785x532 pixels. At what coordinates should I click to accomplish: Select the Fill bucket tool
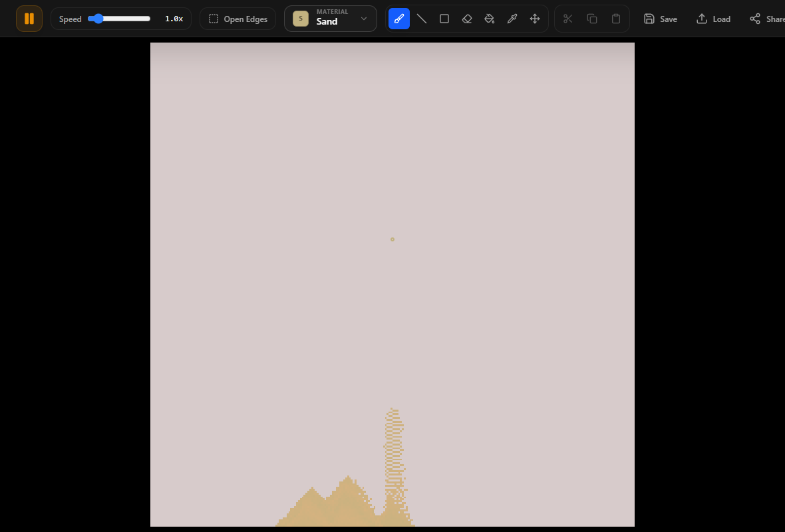tap(490, 19)
